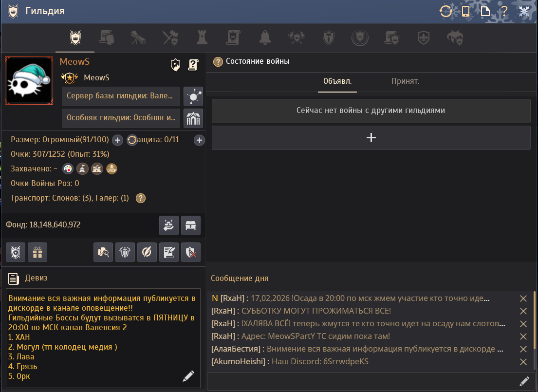Click the leave guild shield icon with red X
538x392 pixels.
(191, 252)
